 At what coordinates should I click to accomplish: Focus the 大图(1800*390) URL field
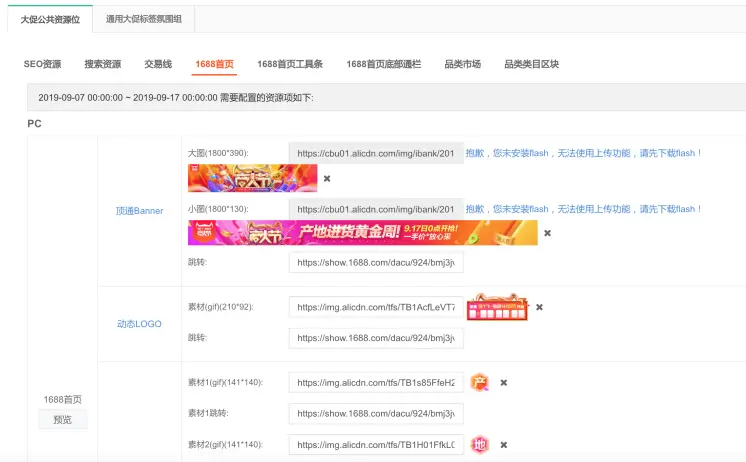[376, 153]
